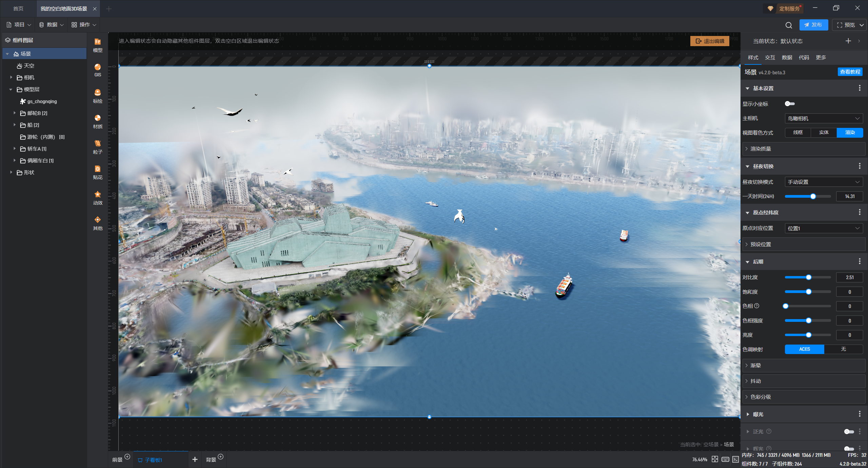Enable the 泛光 bloom toggle
The image size is (868, 468).
(849, 431)
